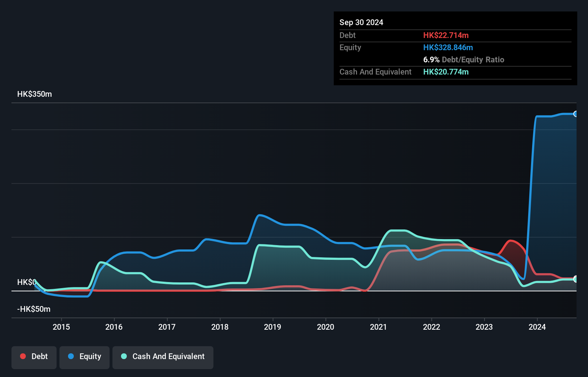Click the 2017 x-axis label
Viewport: 588px width, 377px height.
167,327
